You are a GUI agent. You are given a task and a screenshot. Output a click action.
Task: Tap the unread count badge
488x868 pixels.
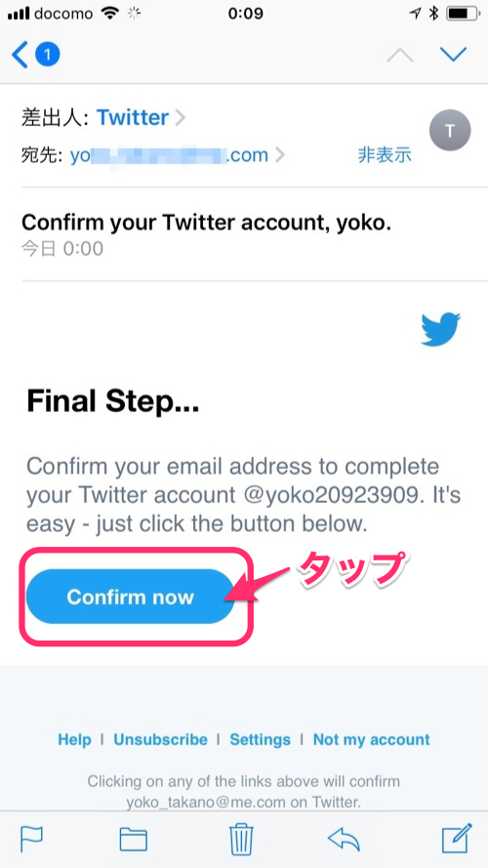click(x=48, y=55)
